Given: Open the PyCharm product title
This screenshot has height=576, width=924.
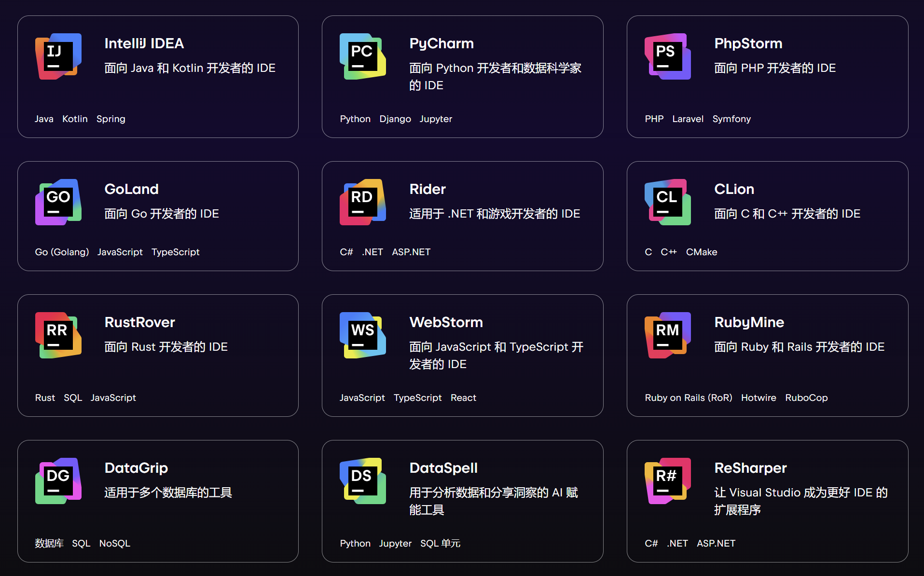Looking at the screenshot, I should point(441,44).
